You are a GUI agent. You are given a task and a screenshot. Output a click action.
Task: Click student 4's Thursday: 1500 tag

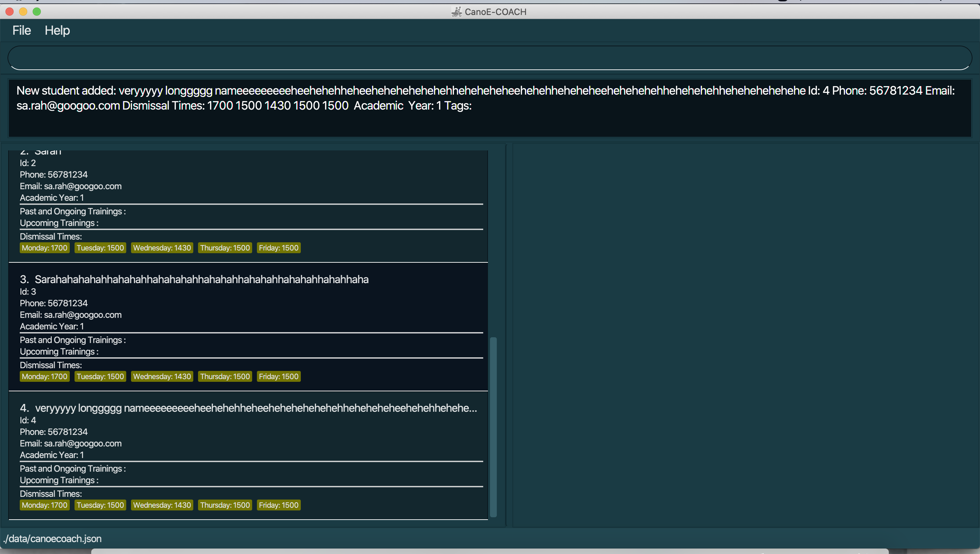(225, 505)
